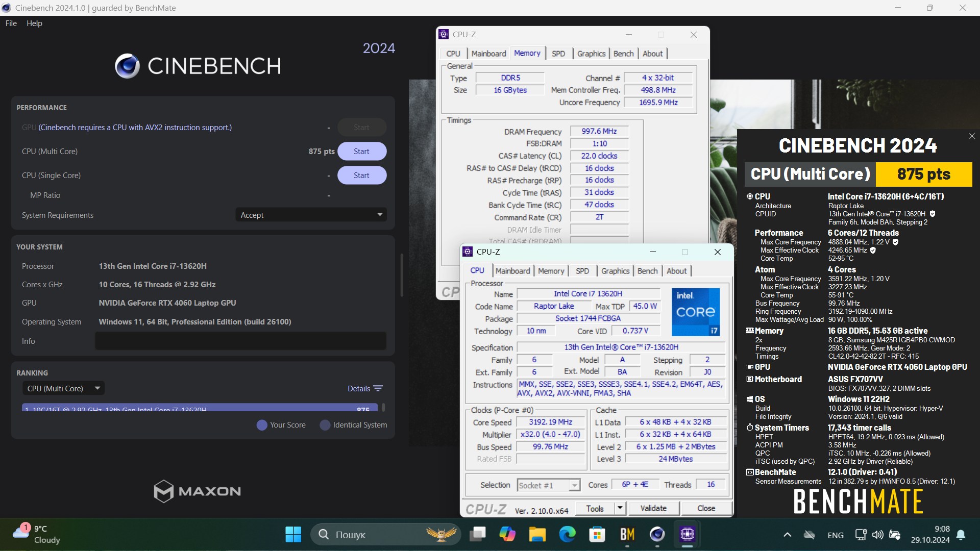
Task: Open ranking Details
Action: point(359,389)
